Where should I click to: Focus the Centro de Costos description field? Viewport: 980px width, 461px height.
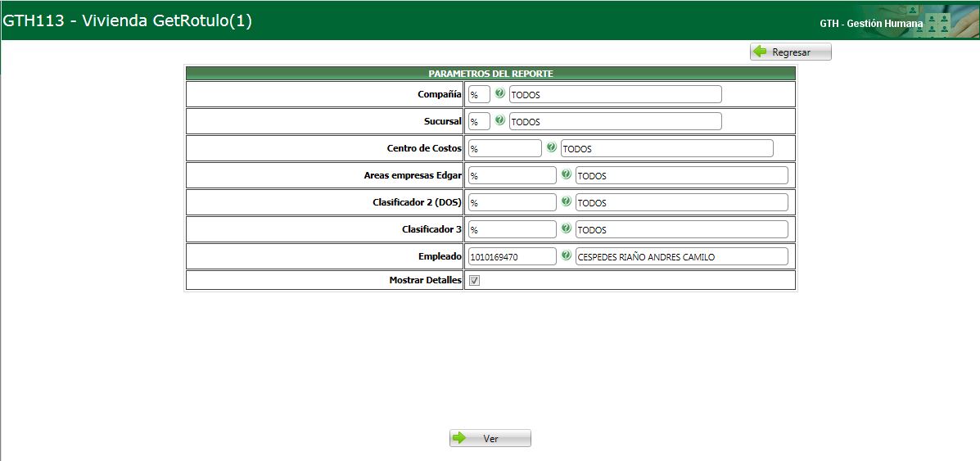point(667,148)
